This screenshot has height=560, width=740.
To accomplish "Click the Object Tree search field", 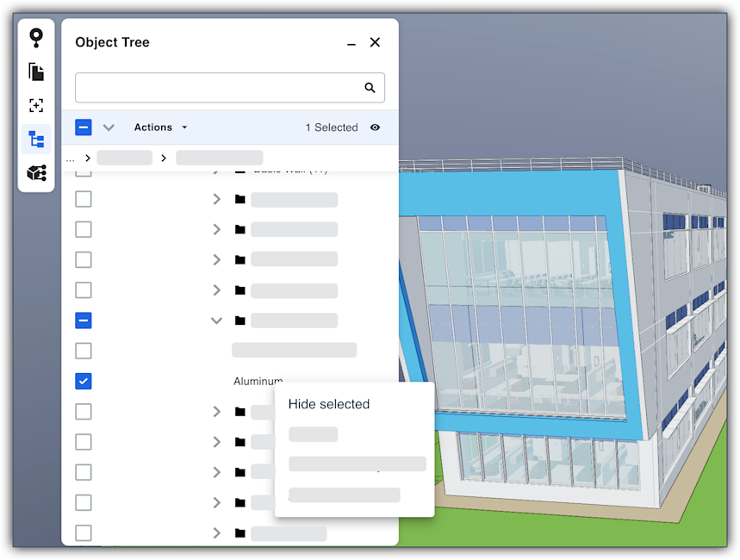I will pyautogui.click(x=230, y=87).
